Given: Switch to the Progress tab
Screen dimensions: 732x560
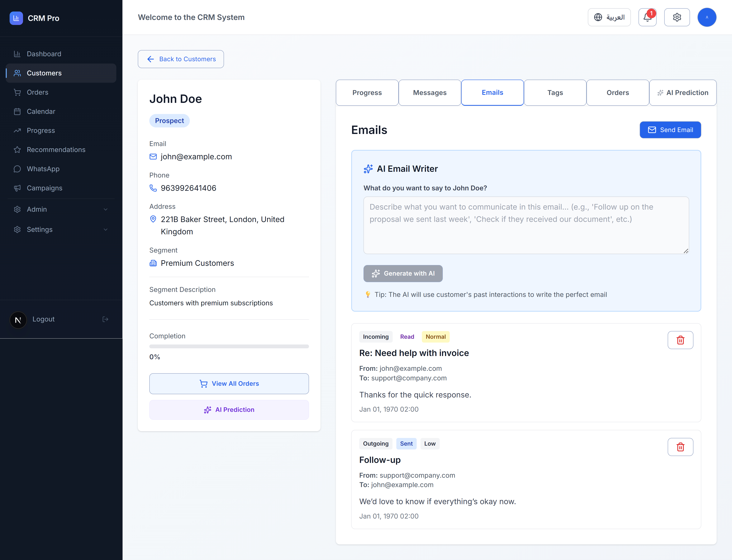Looking at the screenshot, I should 367,93.
